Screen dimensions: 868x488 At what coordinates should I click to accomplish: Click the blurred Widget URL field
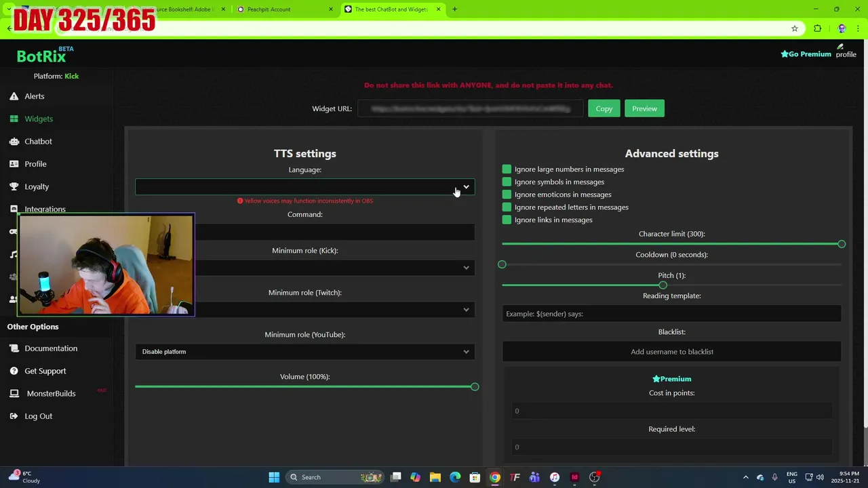point(471,108)
